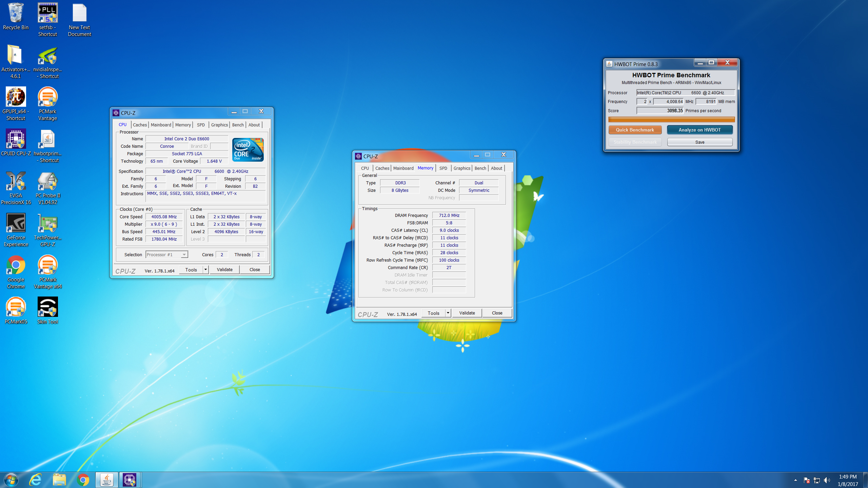This screenshot has height=488, width=868.
Task: Switch to Mainboard tab in the left CPU-Z window
Action: [x=161, y=125]
